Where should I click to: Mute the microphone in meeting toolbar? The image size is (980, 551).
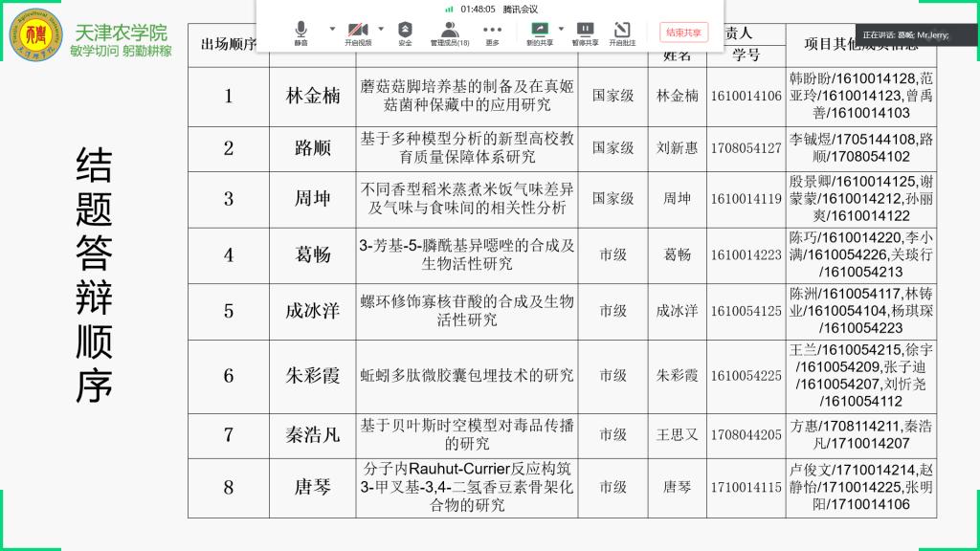(301, 33)
